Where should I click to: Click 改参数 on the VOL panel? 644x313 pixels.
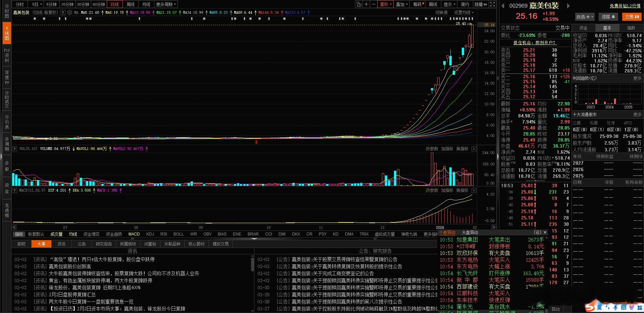click(x=432, y=149)
